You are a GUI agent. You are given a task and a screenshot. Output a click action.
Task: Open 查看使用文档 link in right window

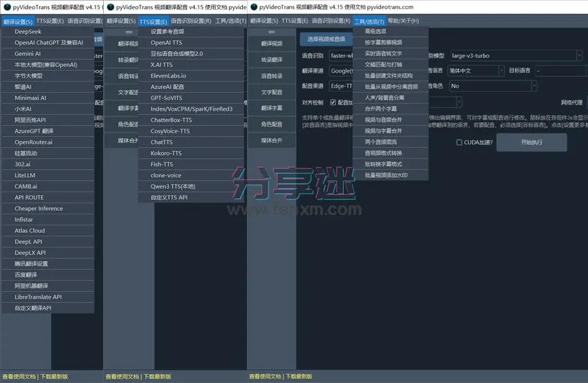(x=265, y=377)
